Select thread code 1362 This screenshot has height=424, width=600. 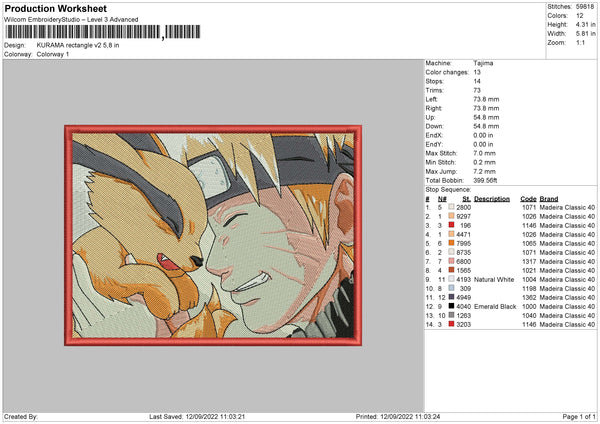click(529, 297)
